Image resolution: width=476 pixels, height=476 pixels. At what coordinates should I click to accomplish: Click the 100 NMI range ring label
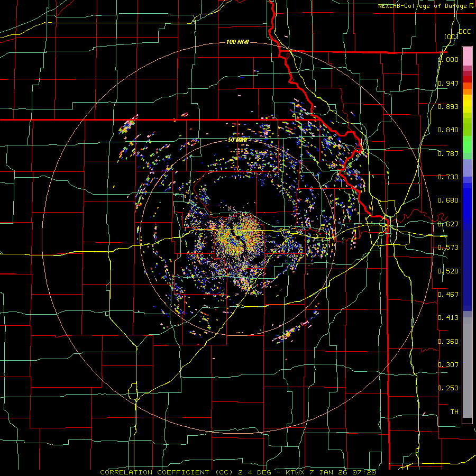[x=237, y=42]
